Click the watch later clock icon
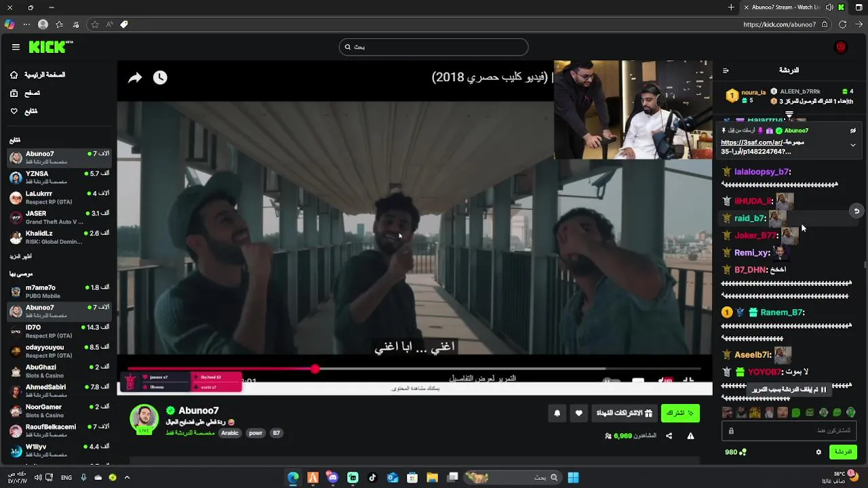Viewport: 868px width, 488px height. [160, 77]
